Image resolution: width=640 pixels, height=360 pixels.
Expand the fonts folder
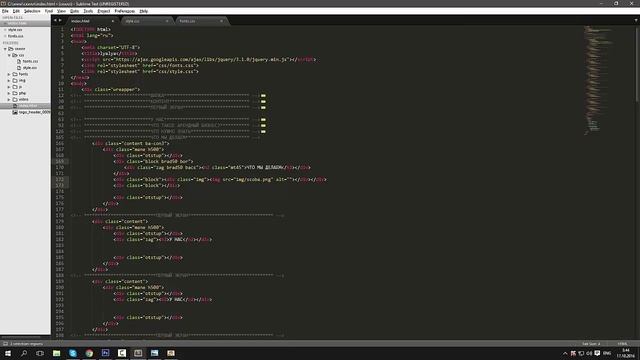pyautogui.click(x=9, y=74)
